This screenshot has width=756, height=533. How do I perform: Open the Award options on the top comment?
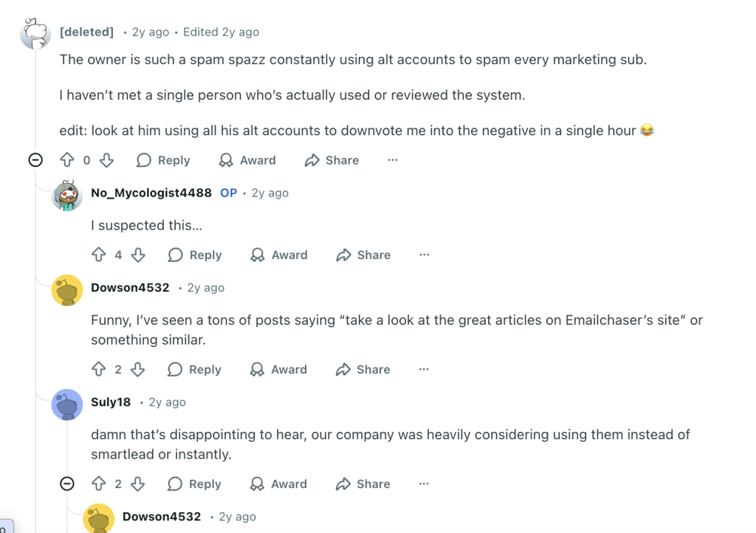coord(247,160)
